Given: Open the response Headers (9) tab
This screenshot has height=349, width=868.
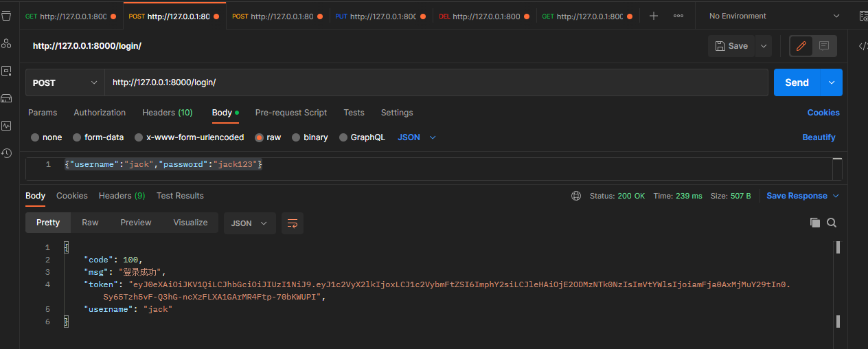Looking at the screenshot, I should [x=122, y=196].
